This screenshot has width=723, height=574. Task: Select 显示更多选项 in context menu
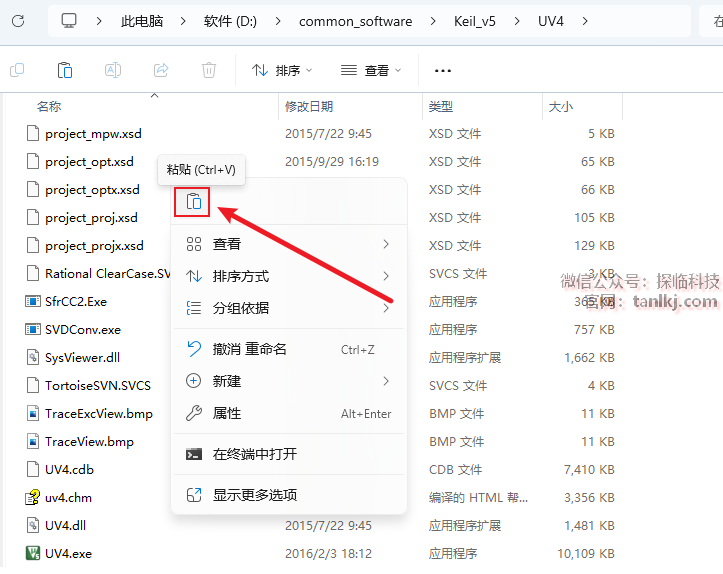[289, 495]
